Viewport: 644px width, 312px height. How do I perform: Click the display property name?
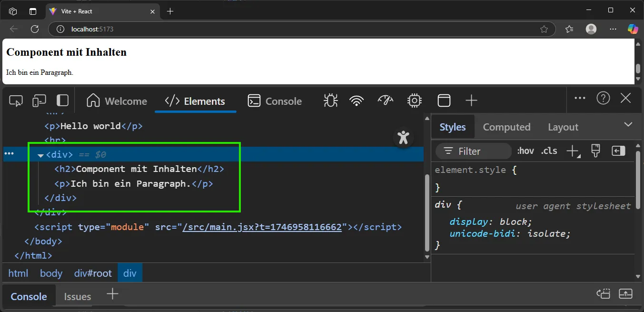pos(469,222)
